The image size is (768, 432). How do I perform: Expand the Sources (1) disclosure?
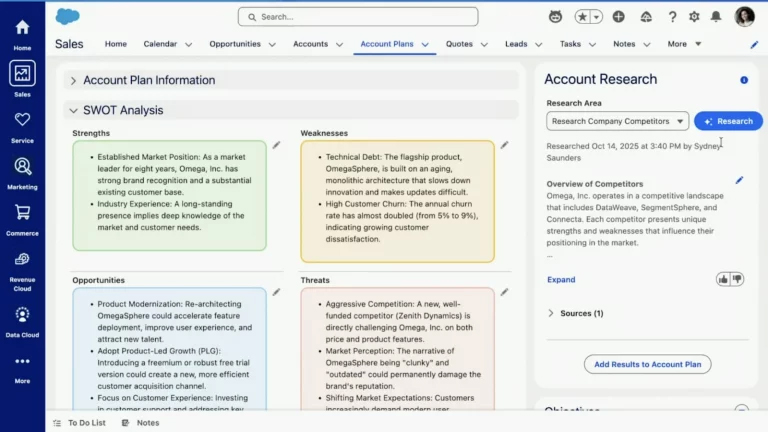551,313
